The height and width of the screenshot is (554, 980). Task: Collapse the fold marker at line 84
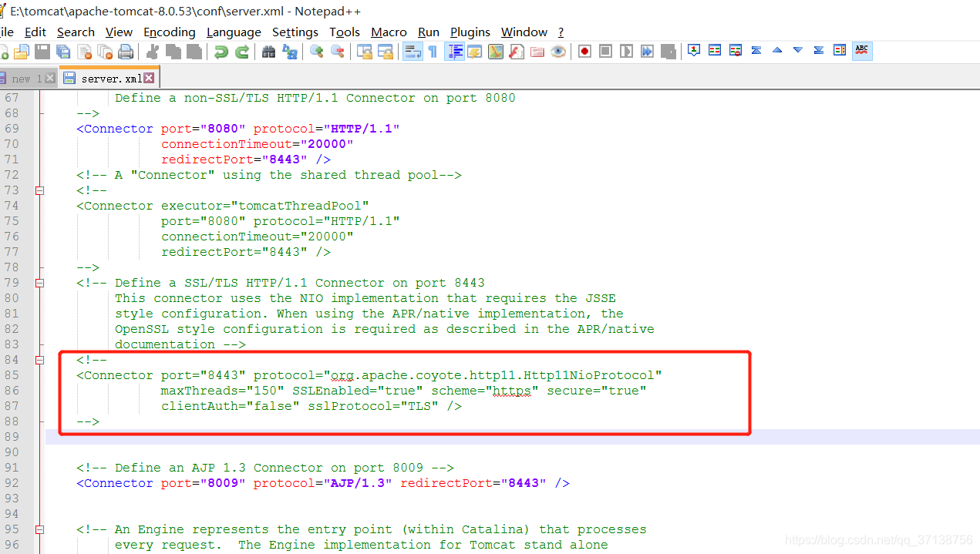39,360
